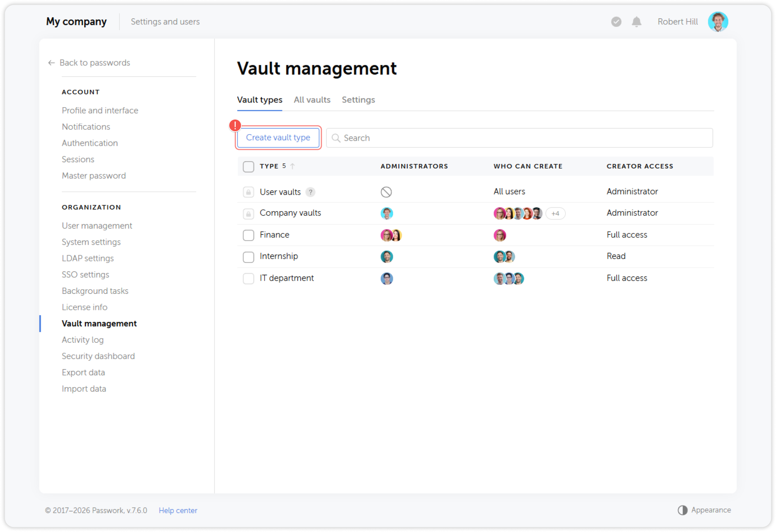Click All users in User vaults row
Image resolution: width=776 pixels, height=532 pixels.
tap(509, 191)
